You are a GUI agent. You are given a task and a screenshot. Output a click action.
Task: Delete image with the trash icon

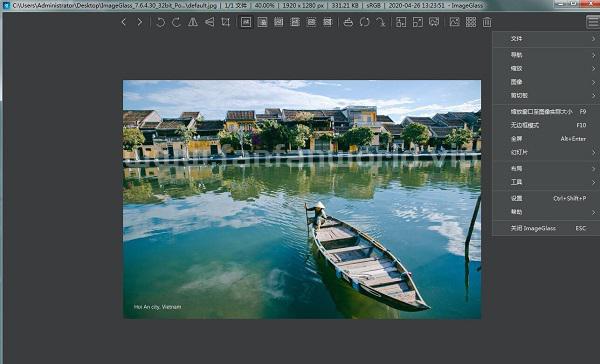(x=487, y=22)
